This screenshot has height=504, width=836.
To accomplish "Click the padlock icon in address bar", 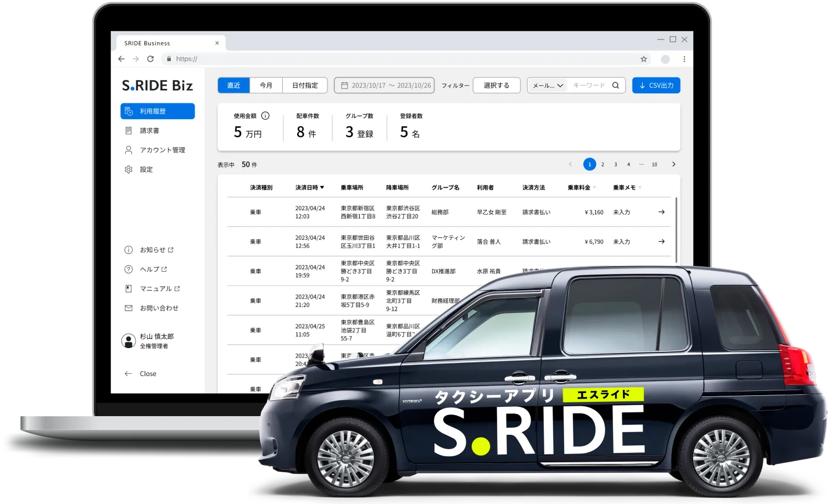I will 169,59.
